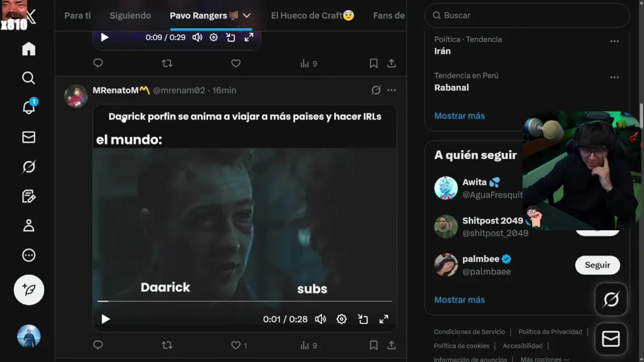Open account avatar at sidebar bottom

coord(29,336)
